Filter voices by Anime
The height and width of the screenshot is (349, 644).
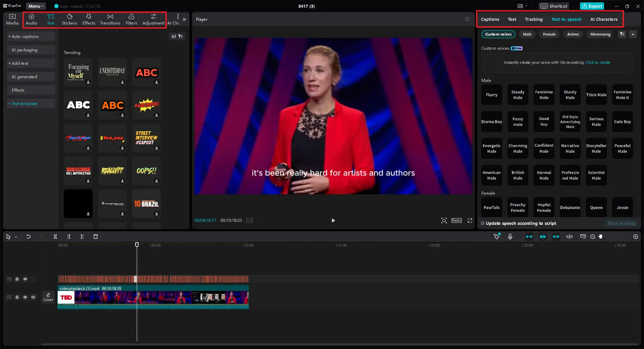tap(573, 34)
